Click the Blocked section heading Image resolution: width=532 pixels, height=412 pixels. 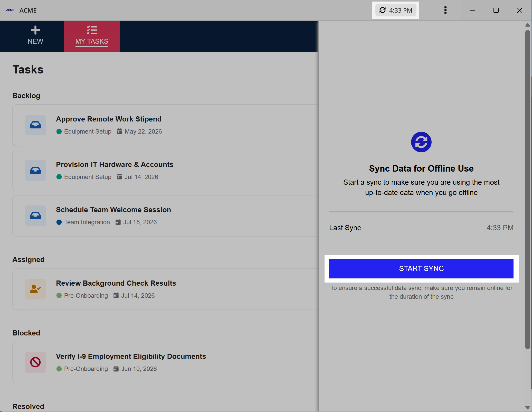click(26, 333)
